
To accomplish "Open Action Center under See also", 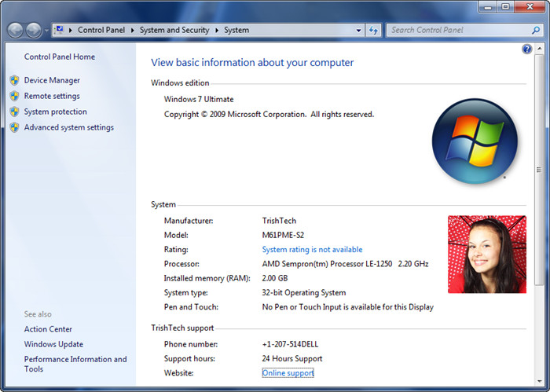I will (48, 329).
